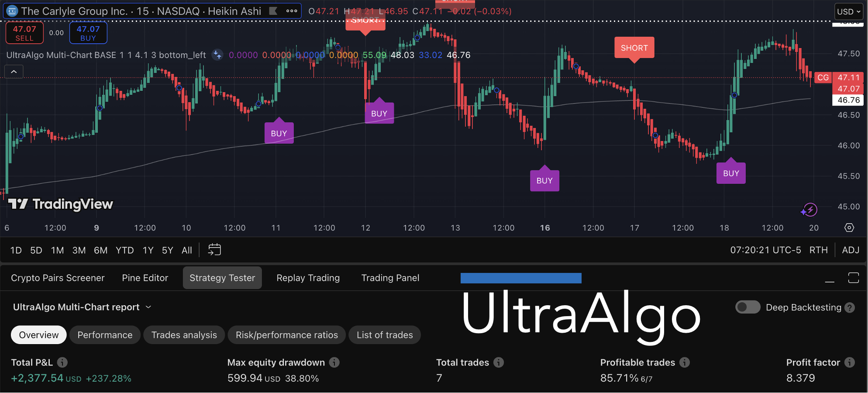Collapse the indicator legend with the chevron
The height and width of the screenshot is (393, 868).
click(14, 72)
